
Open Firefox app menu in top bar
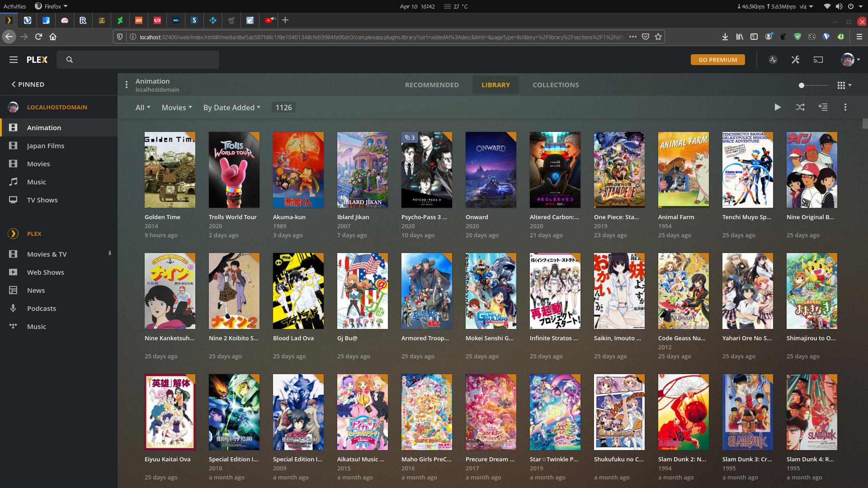point(52,6)
